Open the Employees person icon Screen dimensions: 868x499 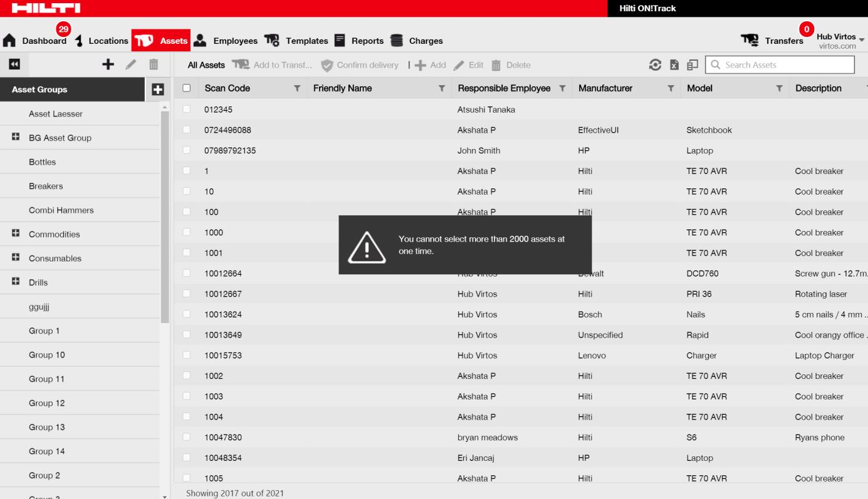pyautogui.click(x=200, y=40)
